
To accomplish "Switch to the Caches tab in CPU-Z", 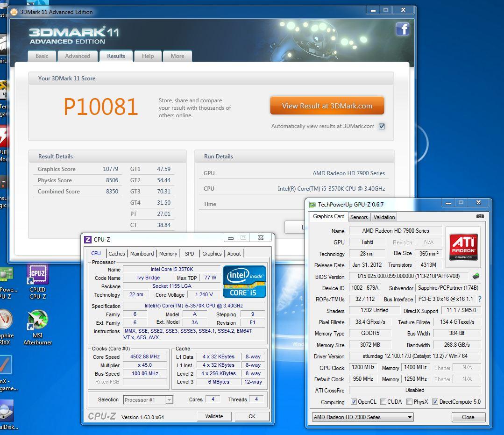I will pos(117,254).
